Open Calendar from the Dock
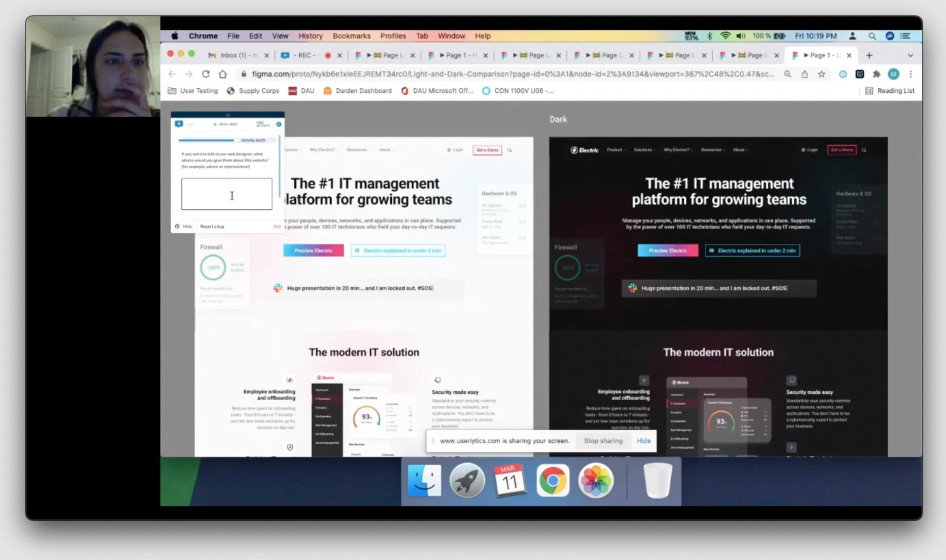This screenshot has width=946, height=560. 510,481
